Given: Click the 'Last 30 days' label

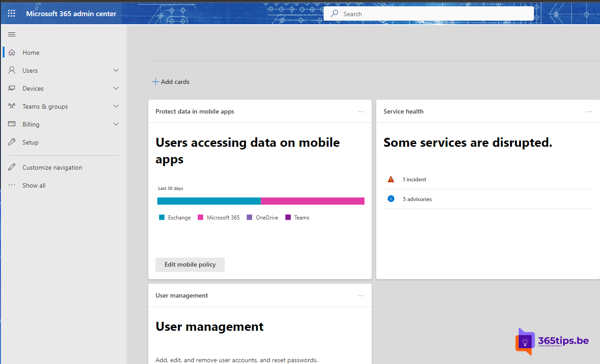Looking at the screenshot, I should point(171,189).
